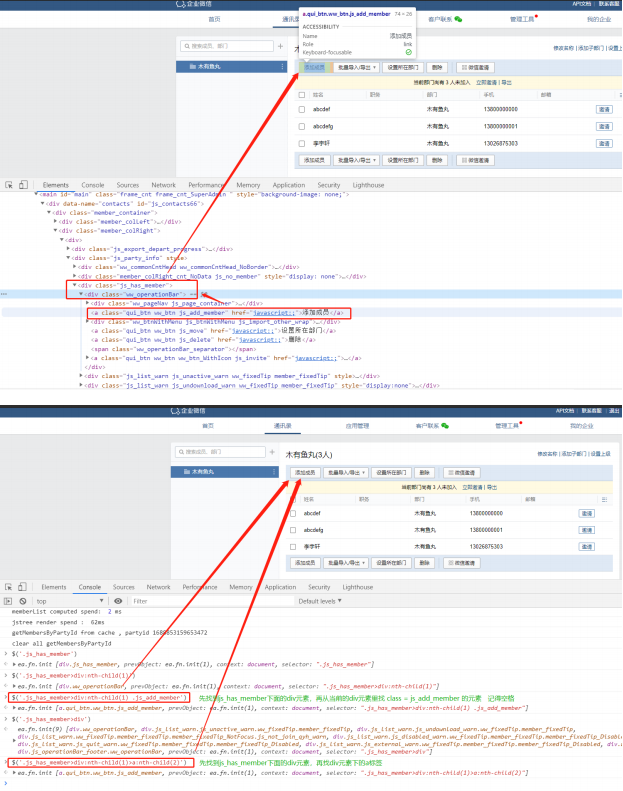Click the inspect-element icon in the lower DevTools
This screenshot has width=623, height=791.
tap(9, 587)
